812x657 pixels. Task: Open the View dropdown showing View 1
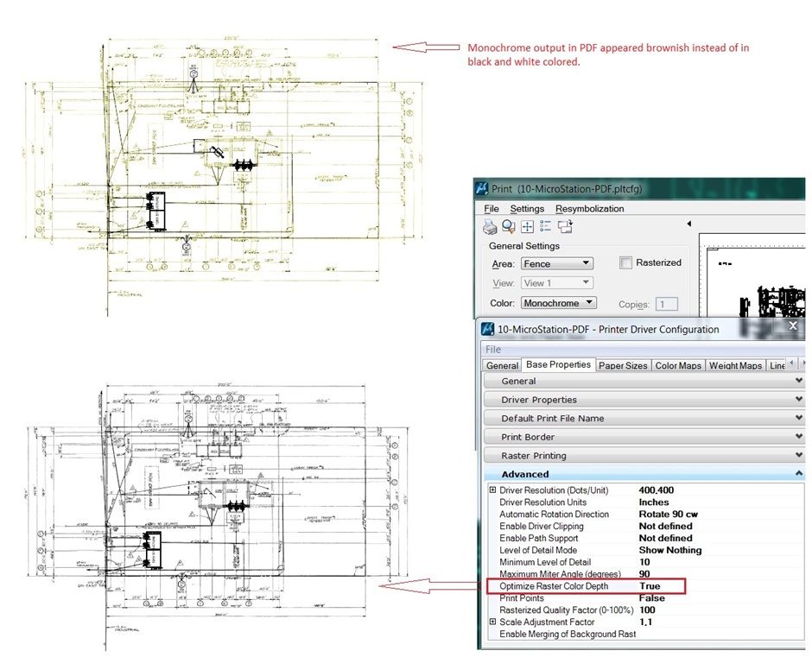click(556, 282)
